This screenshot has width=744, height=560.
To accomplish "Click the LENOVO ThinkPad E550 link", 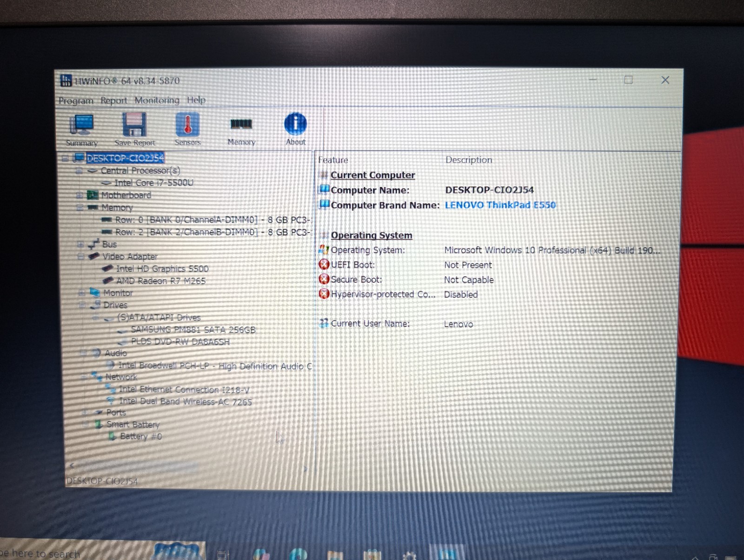I will pos(500,205).
